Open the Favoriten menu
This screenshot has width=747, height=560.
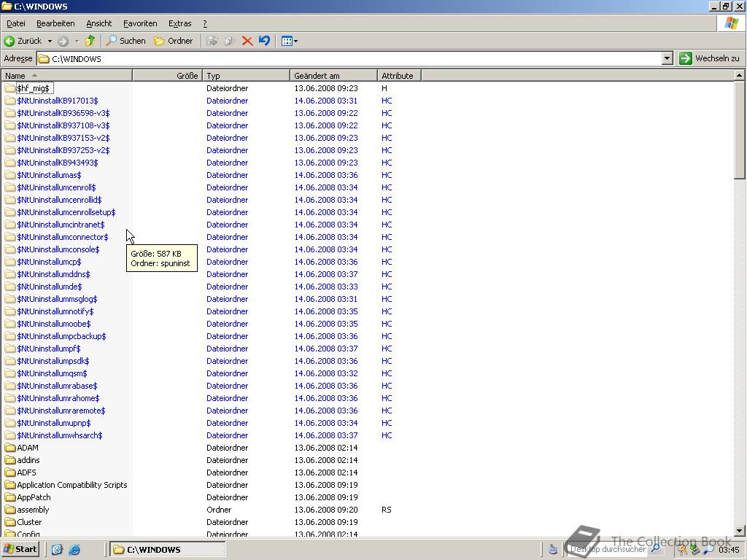[x=140, y=23]
